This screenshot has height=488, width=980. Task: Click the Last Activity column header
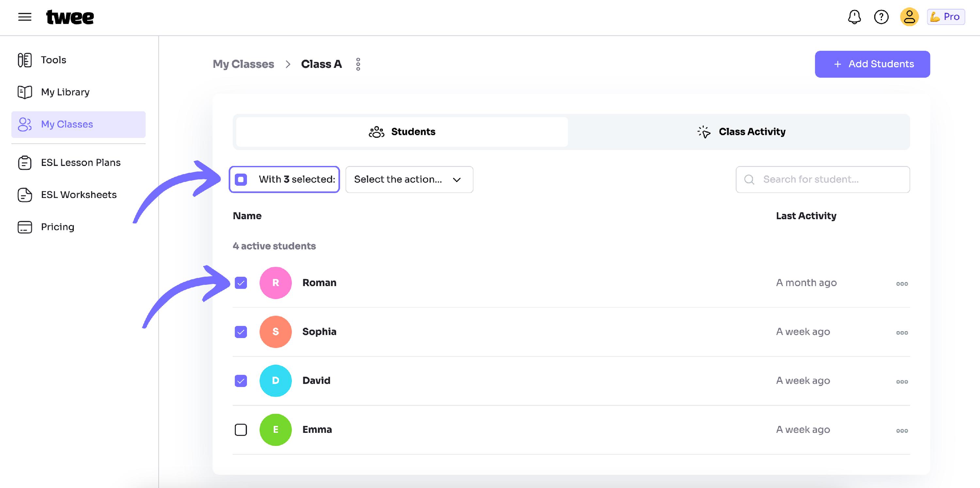point(806,216)
